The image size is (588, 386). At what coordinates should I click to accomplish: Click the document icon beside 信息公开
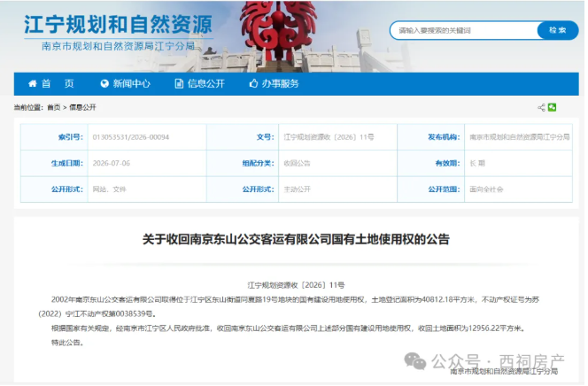pyautogui.click(x=179, y=83)
